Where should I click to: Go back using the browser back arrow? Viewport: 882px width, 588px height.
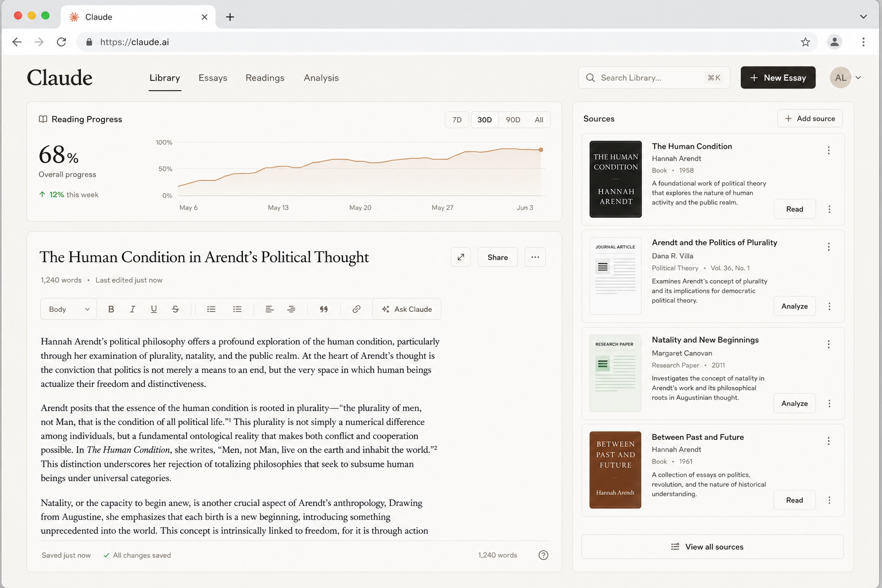17,42
